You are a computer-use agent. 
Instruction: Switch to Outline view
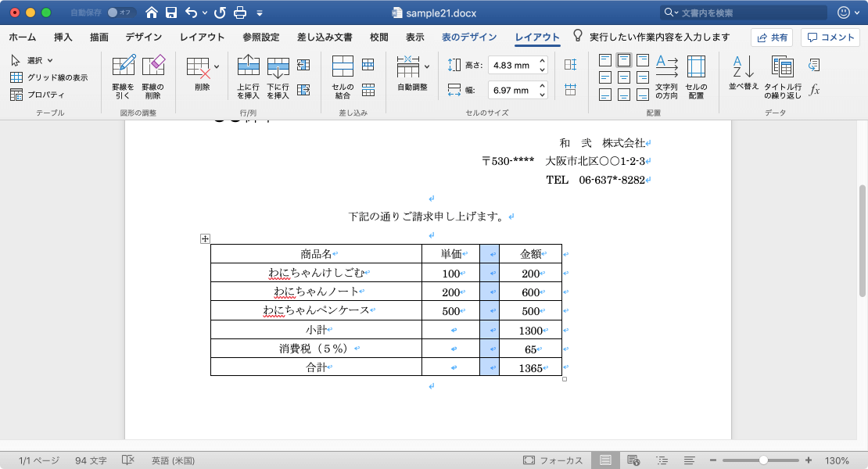662,460
